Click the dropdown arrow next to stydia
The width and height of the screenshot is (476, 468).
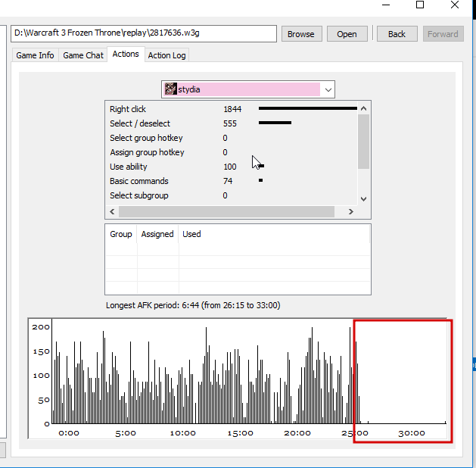328,89
